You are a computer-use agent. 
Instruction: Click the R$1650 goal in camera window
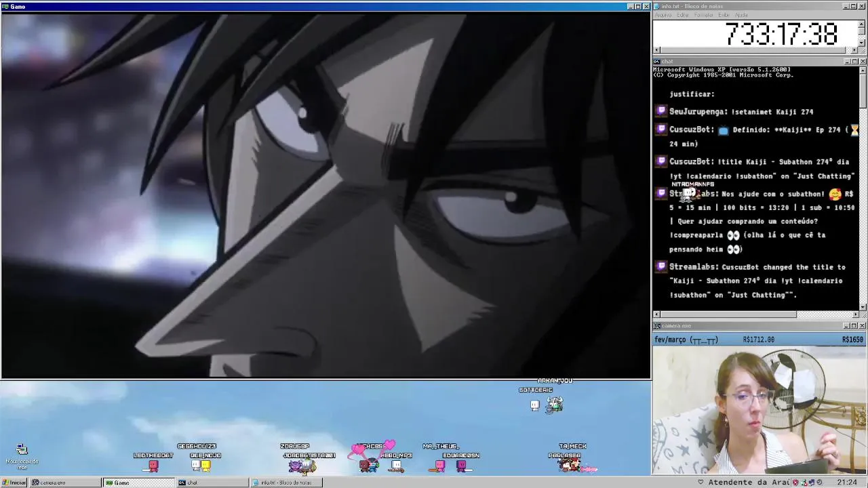point(853,340)
